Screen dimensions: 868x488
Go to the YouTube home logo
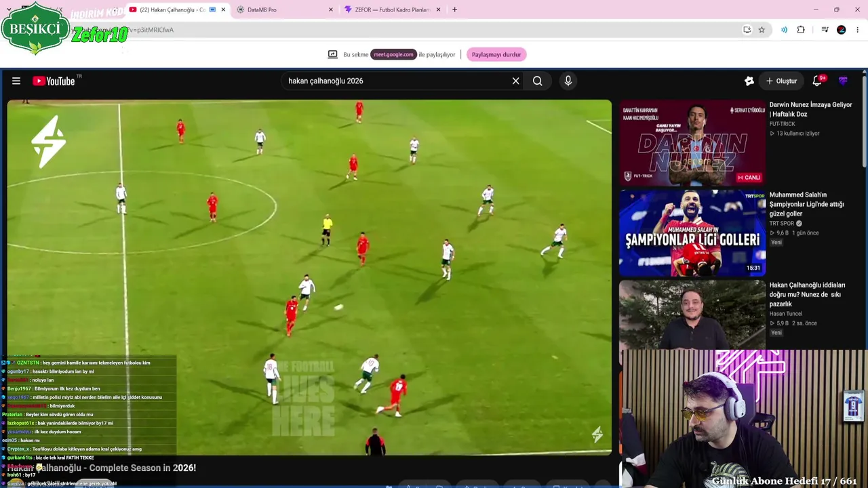[54, 81]
